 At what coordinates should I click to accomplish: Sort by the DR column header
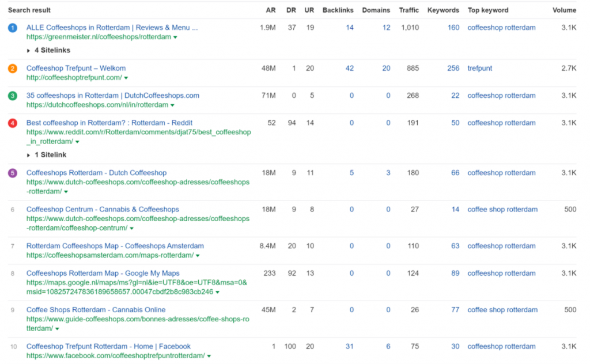pos(291,10)
